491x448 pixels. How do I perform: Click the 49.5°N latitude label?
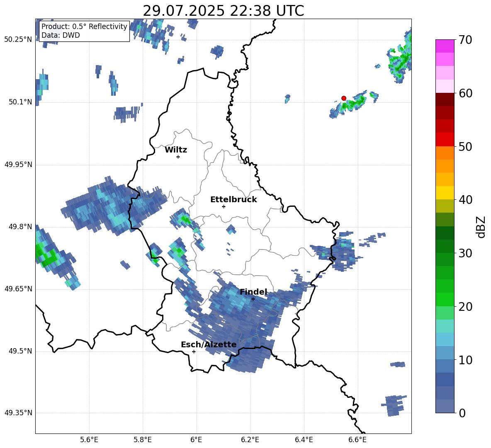click(20, 351)
